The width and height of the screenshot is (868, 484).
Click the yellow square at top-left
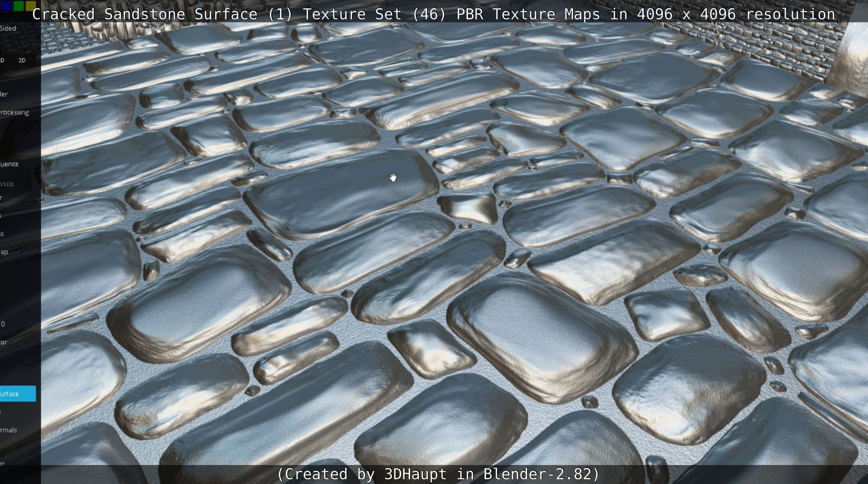click(x=31, y=5)
